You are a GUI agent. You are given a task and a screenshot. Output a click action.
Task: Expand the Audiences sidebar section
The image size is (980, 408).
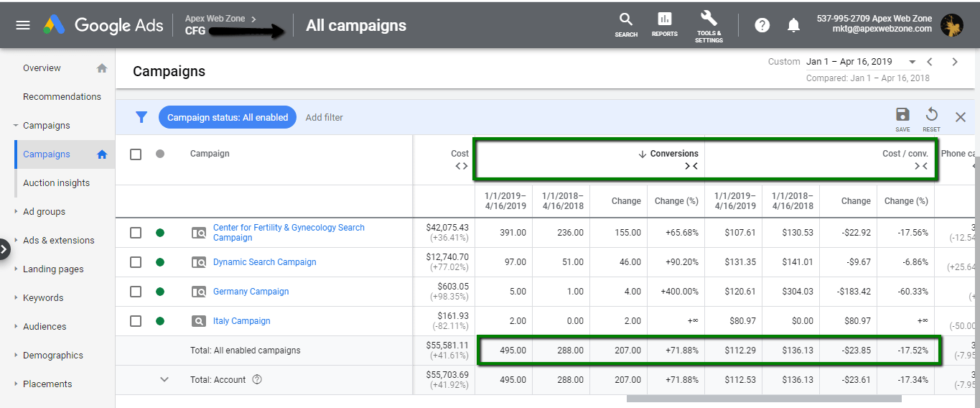pyautogui.click(x=16, y=327)
